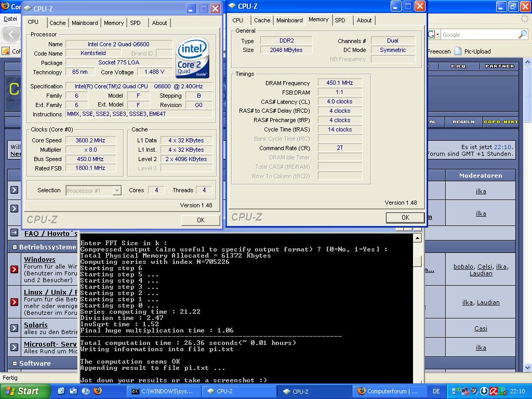Open Cache tab in right CPU-Z window
The image size is (532, 399).
262,20
